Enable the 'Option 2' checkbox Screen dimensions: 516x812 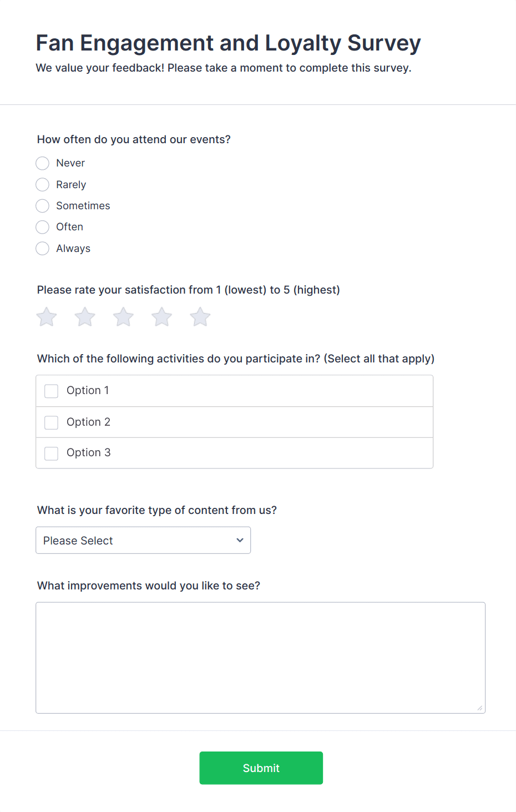point(51,422)
